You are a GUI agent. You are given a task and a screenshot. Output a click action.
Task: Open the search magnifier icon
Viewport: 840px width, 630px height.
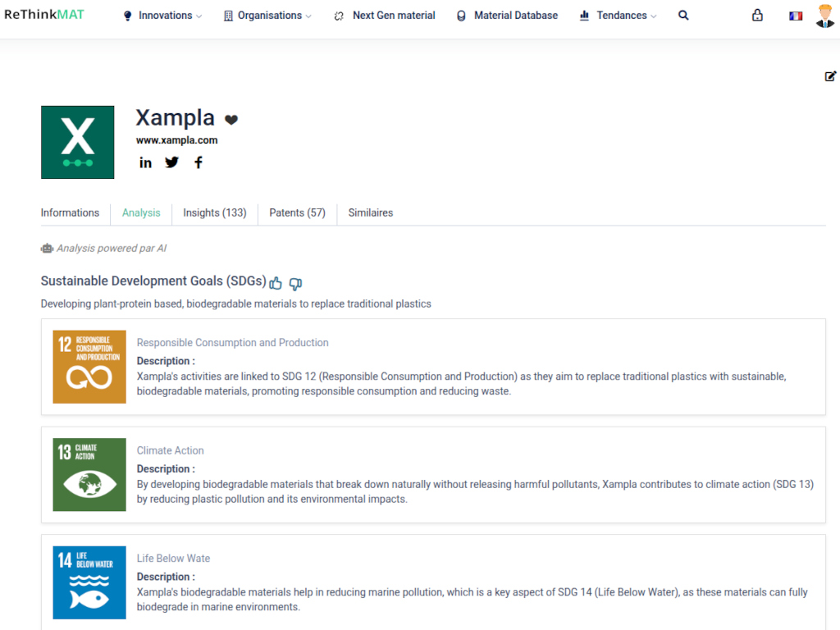tap(683, 16)
